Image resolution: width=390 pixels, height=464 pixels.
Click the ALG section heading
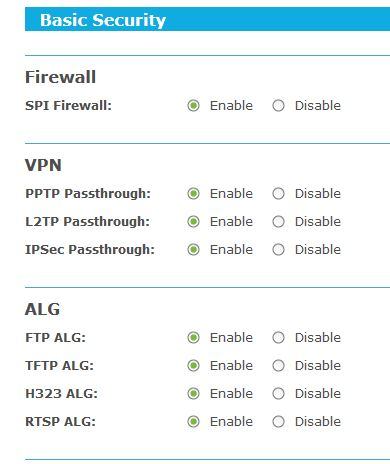pos(42,309)
